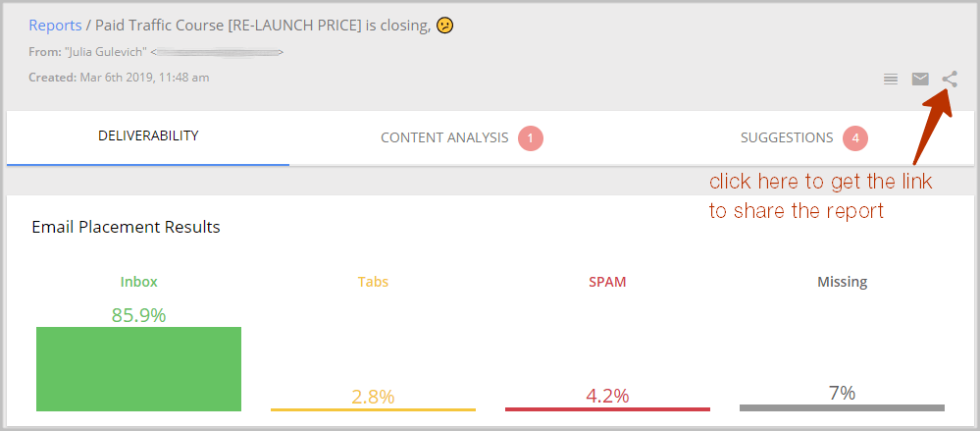Click the red badge on Content Analysis
This screenshot has height=431, width=980.
[531, 138]
